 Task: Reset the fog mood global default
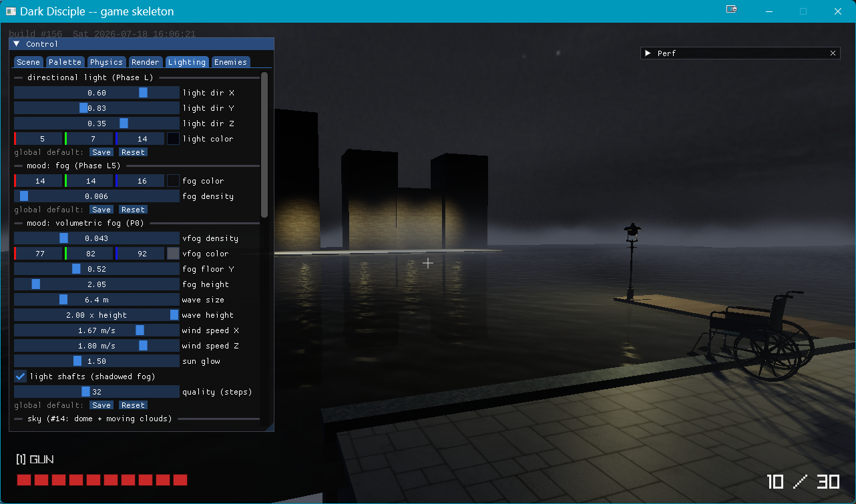click(133, 210)
